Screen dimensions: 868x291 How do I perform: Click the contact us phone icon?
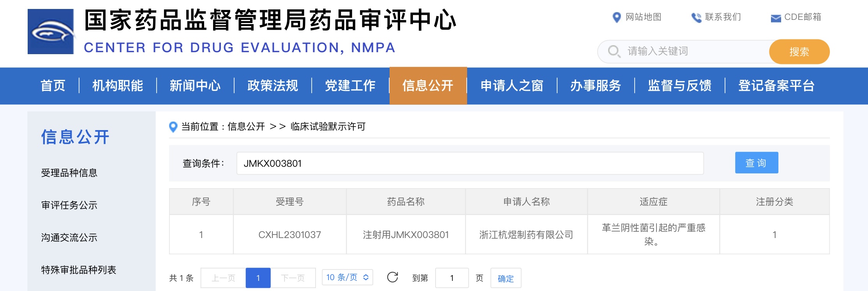(696, 18)
